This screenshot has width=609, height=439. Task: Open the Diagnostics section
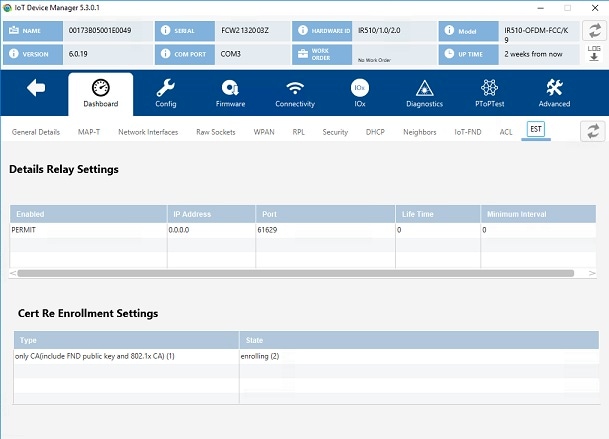pos(424,93)
